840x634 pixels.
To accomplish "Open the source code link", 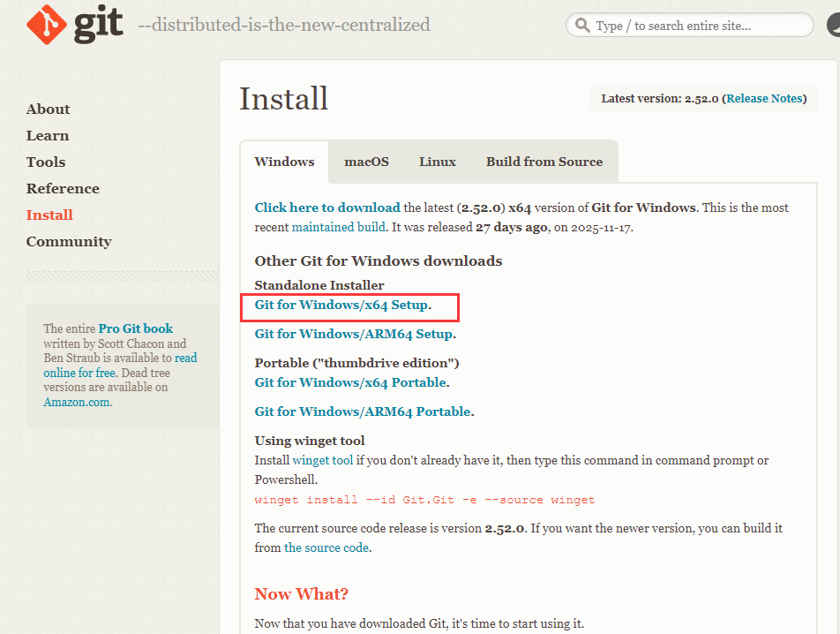I will point(326,547).
